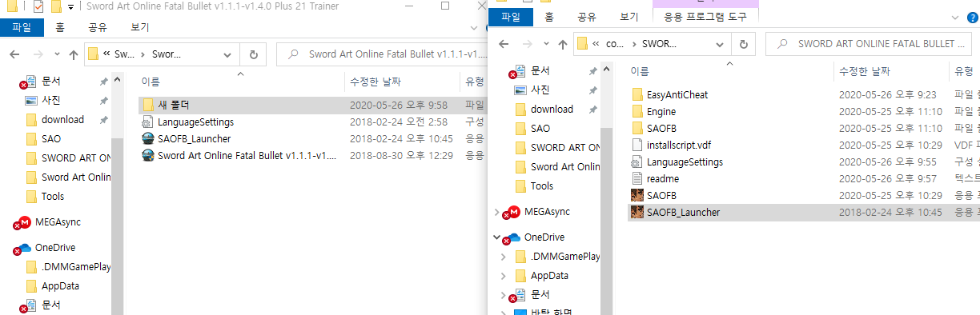The height and width of the screenshot is (315, 980).
Task: Open download folder in right navigation pane
Action: tap(552, 109)
